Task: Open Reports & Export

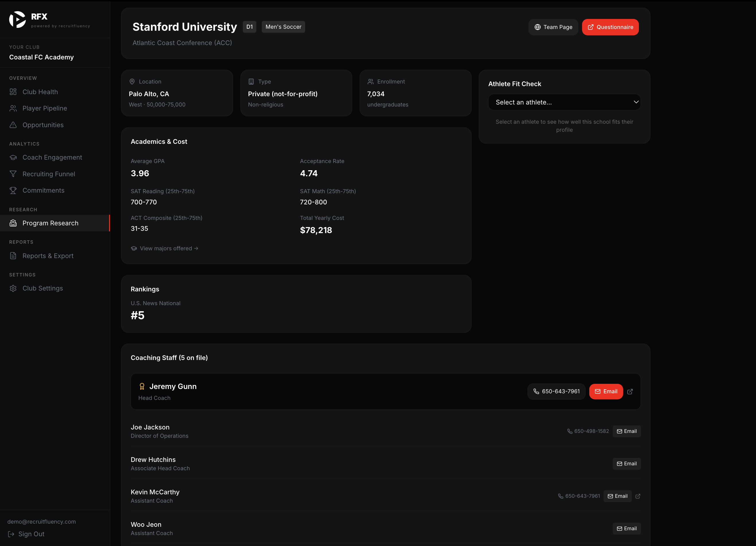Action: [x=55, y=256]
